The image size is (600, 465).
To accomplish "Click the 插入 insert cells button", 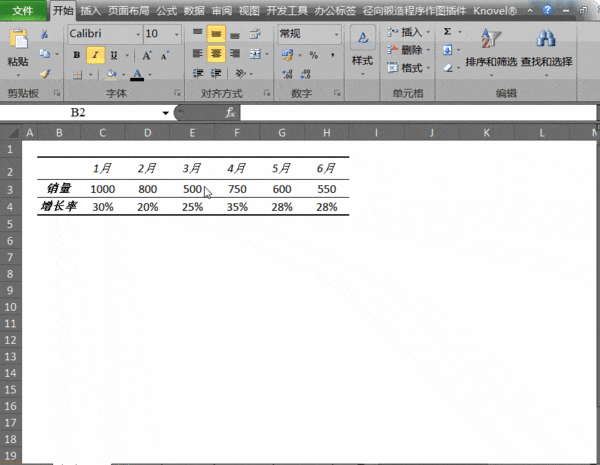I will (x=408, y=32).
